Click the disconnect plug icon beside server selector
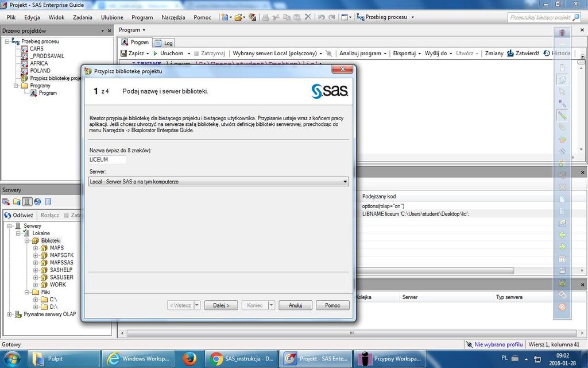The height and width of the screenshot is (368, 588). (x=329, y=53)
